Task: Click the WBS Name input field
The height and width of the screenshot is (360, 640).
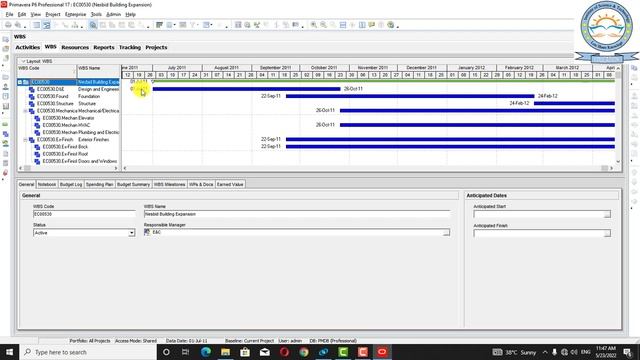Action: [297, 214]
